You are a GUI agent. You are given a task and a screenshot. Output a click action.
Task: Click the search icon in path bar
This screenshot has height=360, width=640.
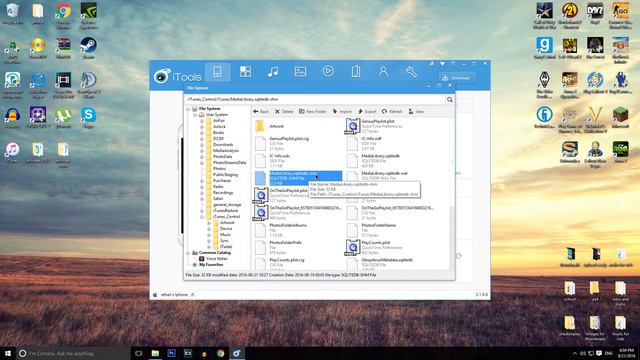click(449, 100)
